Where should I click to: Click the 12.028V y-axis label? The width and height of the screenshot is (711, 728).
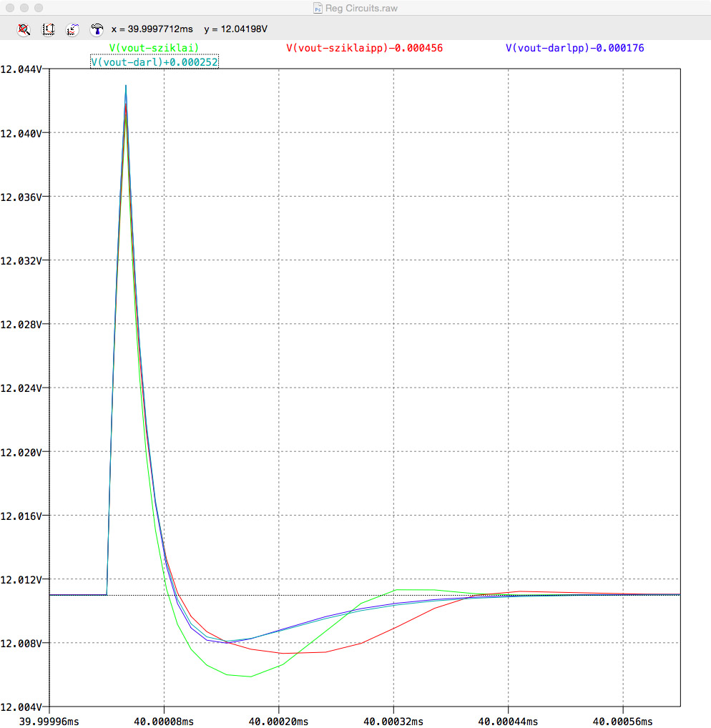[21, 325]
